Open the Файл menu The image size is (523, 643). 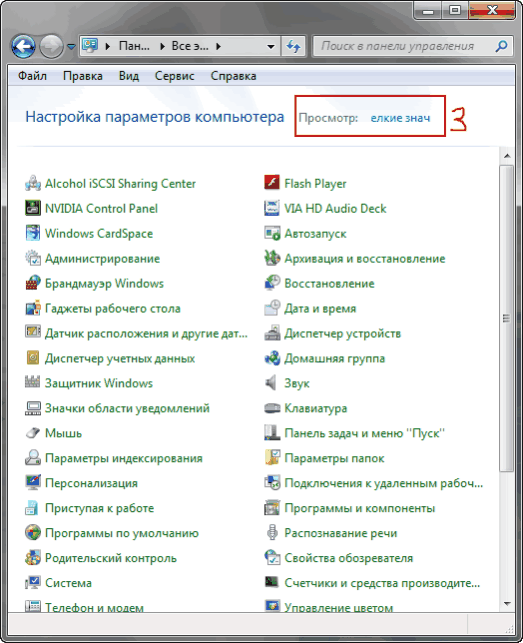[32, 76]
